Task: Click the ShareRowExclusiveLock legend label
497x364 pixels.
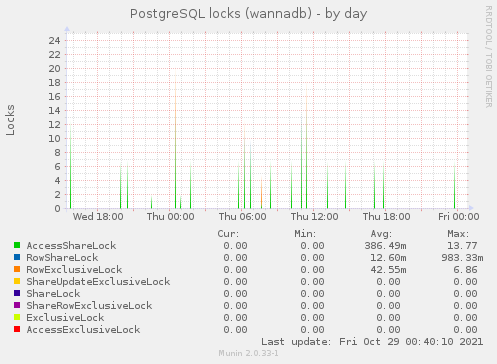Action: [89, 306]
